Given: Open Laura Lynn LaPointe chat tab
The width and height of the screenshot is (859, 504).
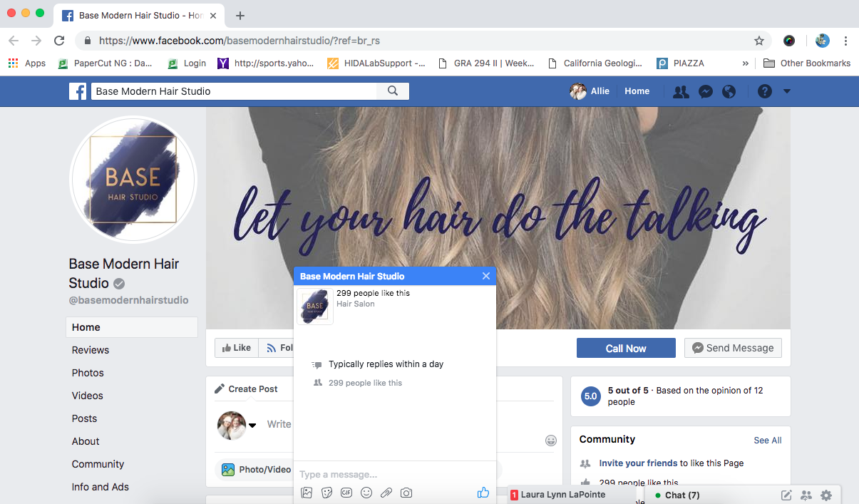Looking at the screenshot, I should pos(570,495).
